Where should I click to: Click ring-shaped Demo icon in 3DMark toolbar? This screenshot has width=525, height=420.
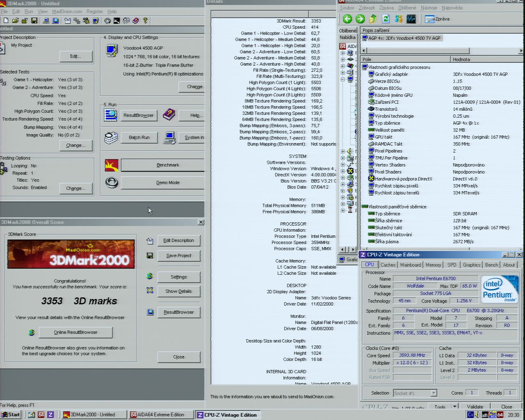[x=107, y=21]
